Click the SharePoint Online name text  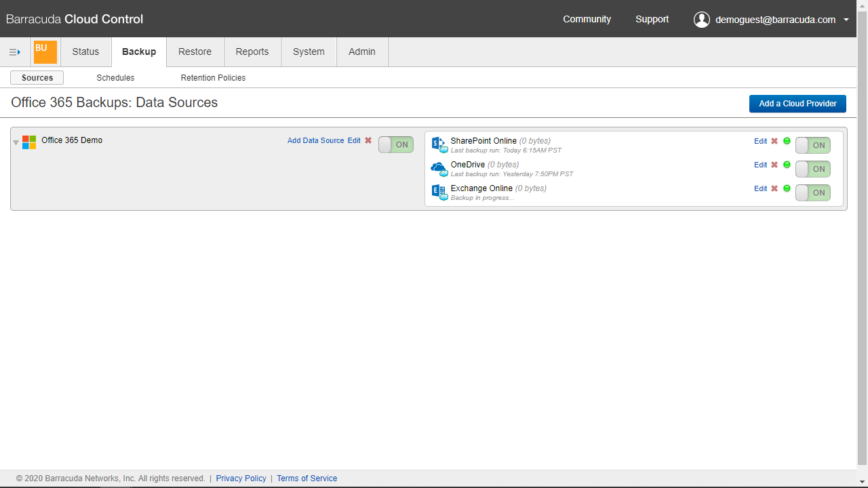pyautogui.click(x=484, y=141)
